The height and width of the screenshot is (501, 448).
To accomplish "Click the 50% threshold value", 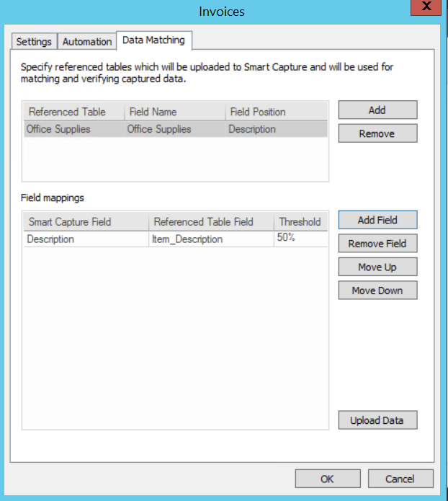I will click(x=300, y=239).
